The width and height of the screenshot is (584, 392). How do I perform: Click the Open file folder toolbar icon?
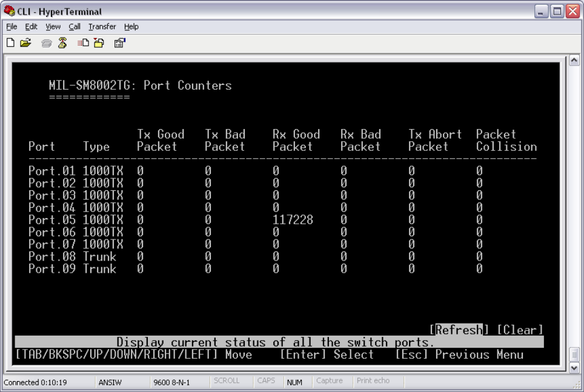tap(25, 43)
